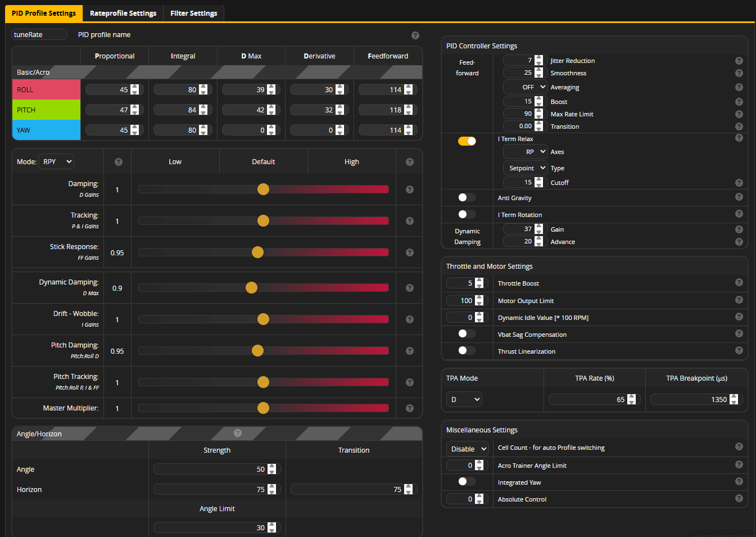
Task: Open help for I Term Rotation
Action: point(739,214)
